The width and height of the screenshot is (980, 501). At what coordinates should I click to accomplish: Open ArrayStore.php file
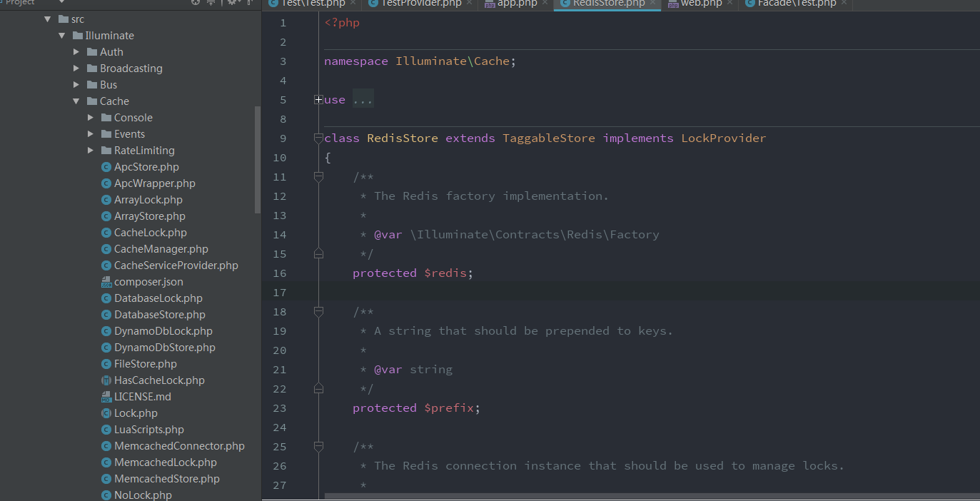[150, 216]
